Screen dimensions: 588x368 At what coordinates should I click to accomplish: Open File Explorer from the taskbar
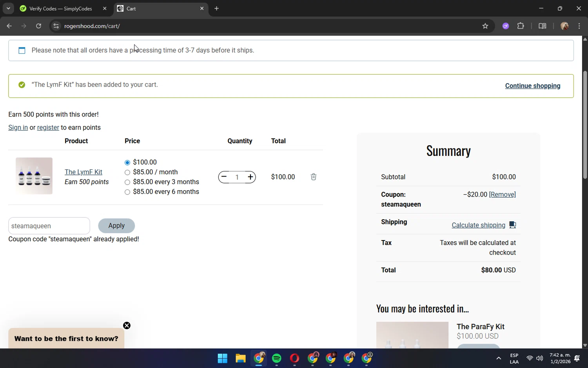pos(240,358)
